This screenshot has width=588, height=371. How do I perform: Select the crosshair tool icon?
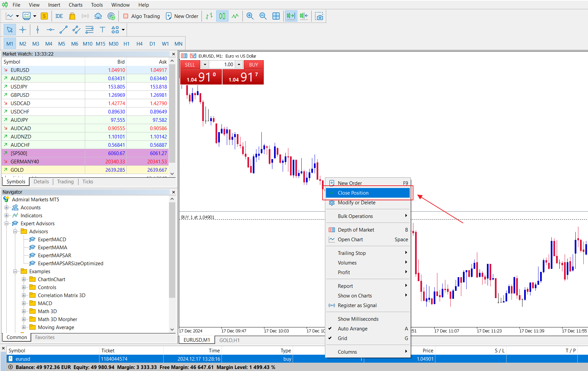coord(23,30)
